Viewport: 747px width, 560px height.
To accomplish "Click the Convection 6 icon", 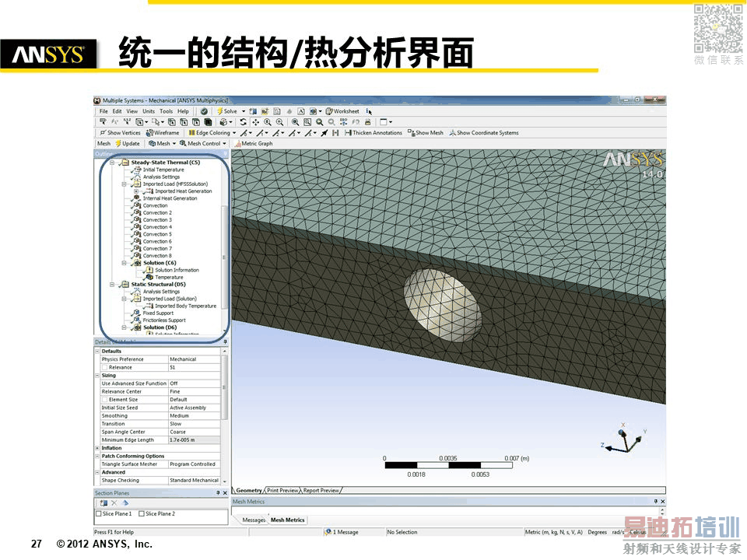I will pyautogui.click(x=137, y=241).
